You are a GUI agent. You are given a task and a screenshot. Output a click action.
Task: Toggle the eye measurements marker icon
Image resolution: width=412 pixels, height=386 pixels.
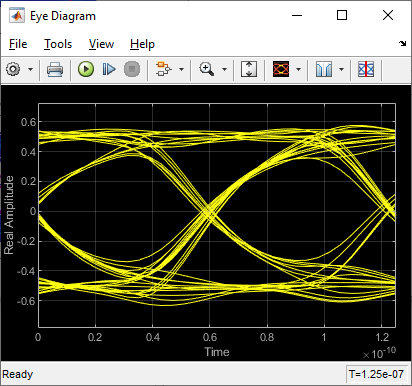(366, 69)
